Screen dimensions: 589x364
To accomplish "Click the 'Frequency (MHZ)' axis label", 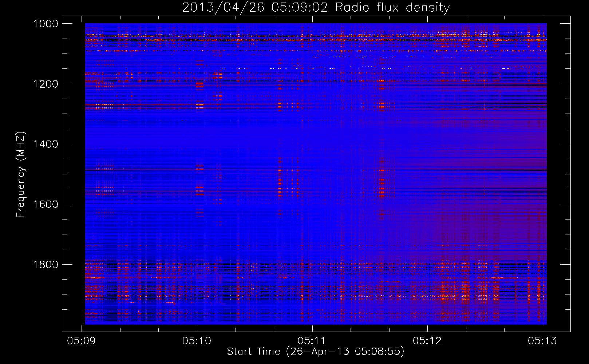I will pyautogui.click(x=21, y=175).
